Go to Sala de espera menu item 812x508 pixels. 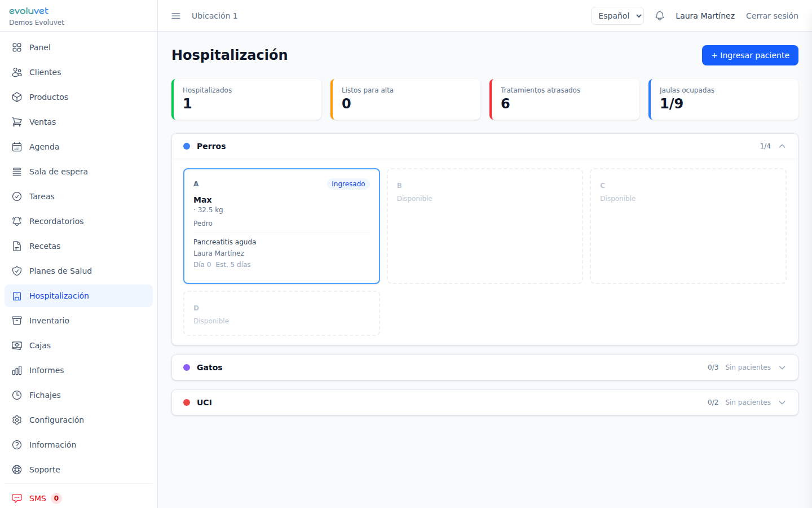pyautogui.click(x=58, y=172)
